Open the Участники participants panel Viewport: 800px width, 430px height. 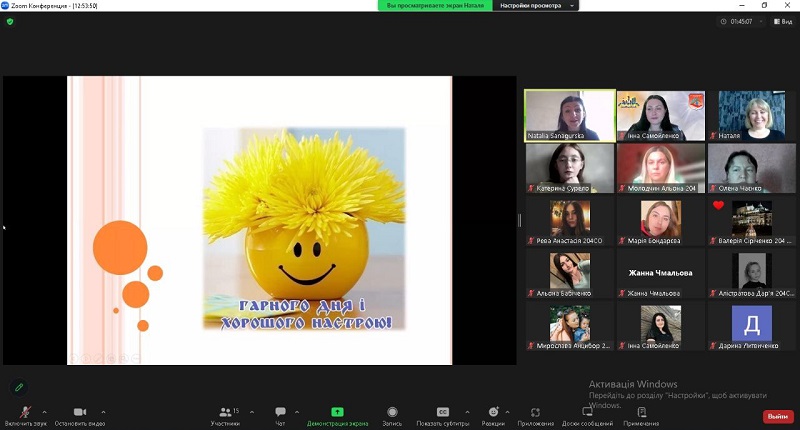tap(225, 413)
